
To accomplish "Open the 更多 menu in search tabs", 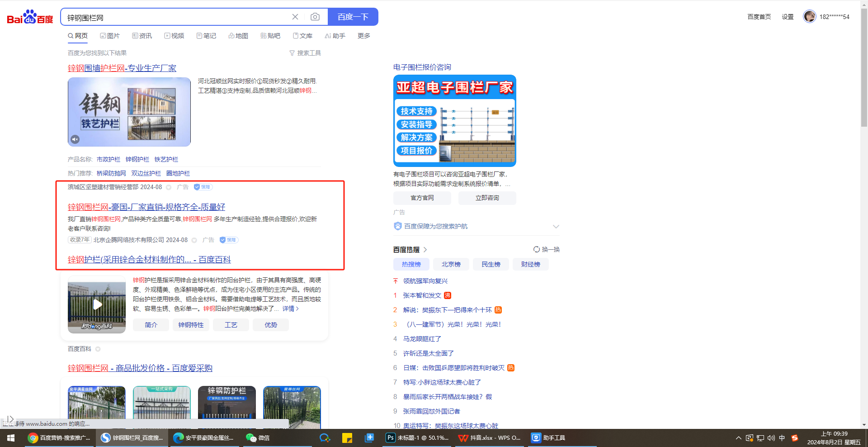I will coord(363,36).
